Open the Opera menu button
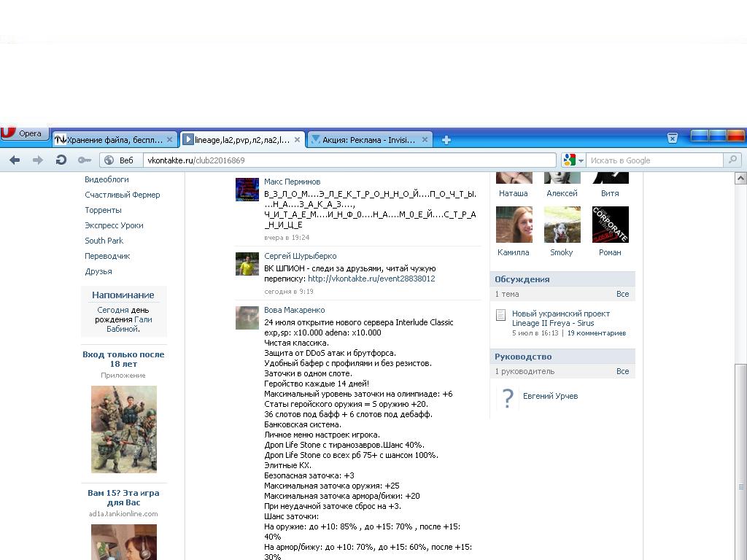 pos(25,133)
